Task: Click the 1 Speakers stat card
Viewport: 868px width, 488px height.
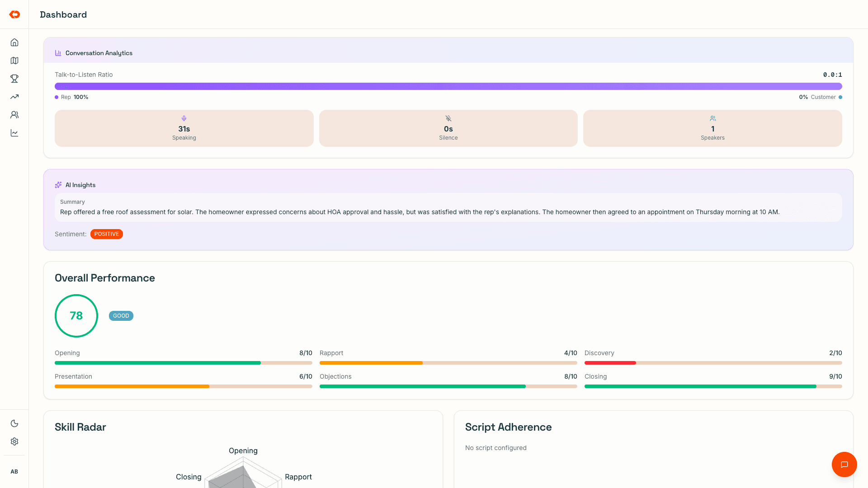Action: point(713,128)
